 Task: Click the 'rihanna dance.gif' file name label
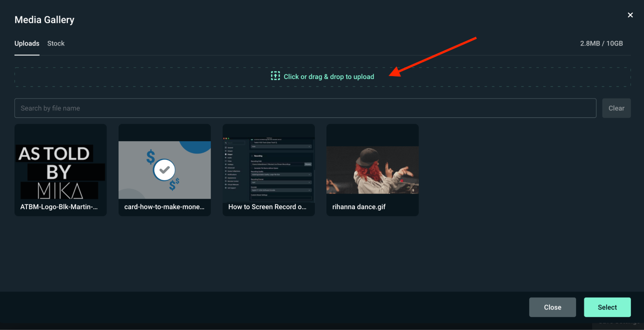(x=359, y=207)
